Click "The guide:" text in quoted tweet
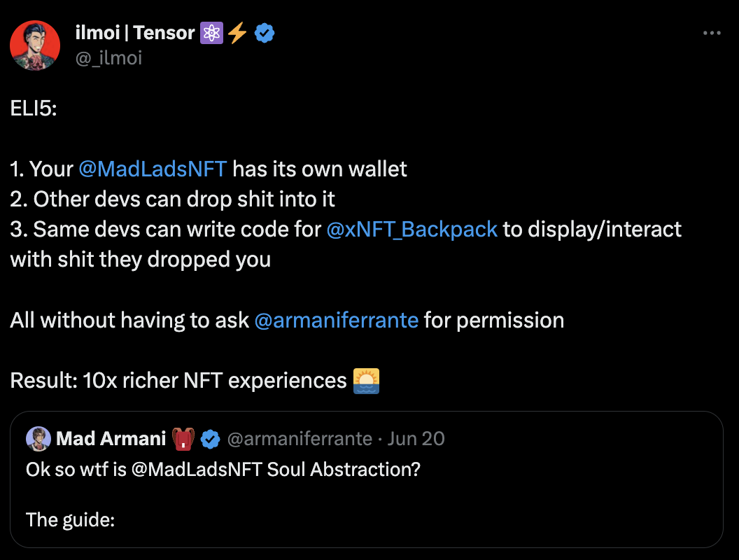Image resolution: width=739 pixels, height=560 pixels. [x=70, y=520]
